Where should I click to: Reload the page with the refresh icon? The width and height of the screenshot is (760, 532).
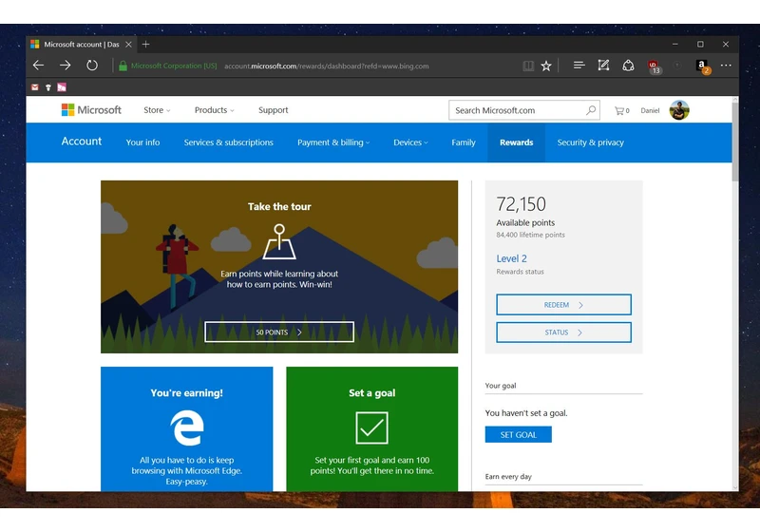click(x=92, y=66)
